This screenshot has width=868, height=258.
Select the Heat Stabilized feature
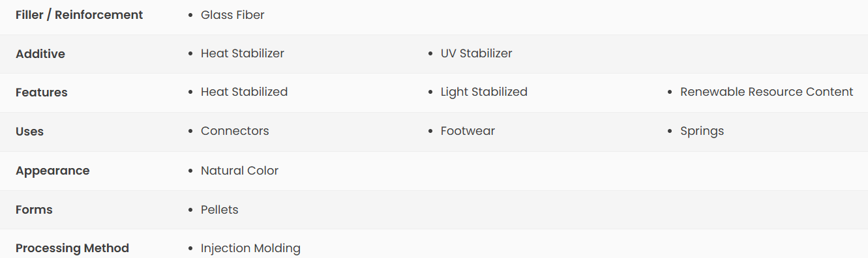(x=244, y=92)
